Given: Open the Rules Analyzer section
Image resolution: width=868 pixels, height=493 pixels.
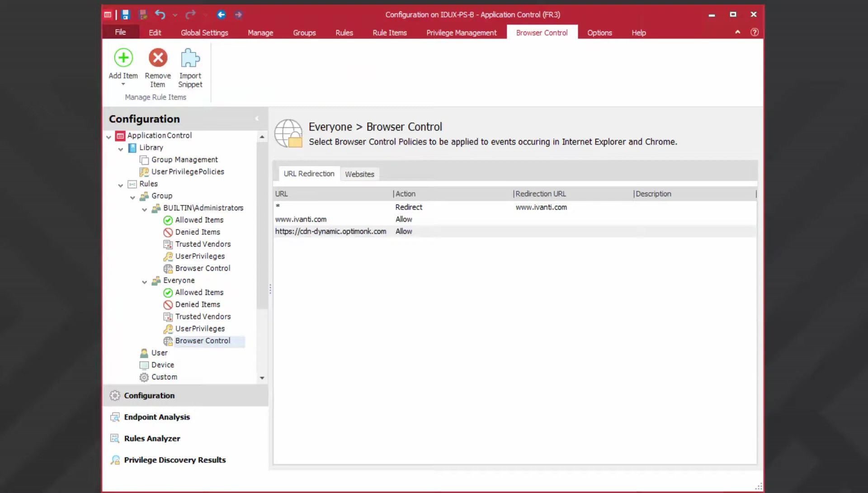Looking at the screenshot, I should 185,438.
